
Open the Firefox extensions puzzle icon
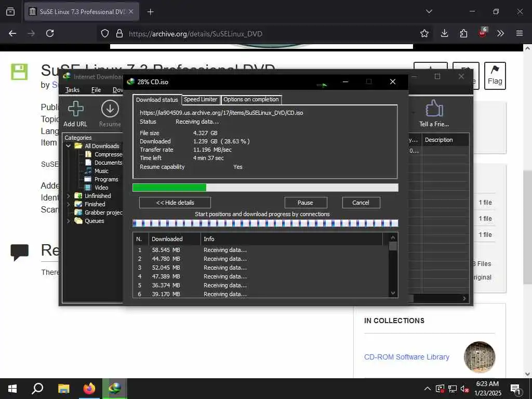[463, 33]
